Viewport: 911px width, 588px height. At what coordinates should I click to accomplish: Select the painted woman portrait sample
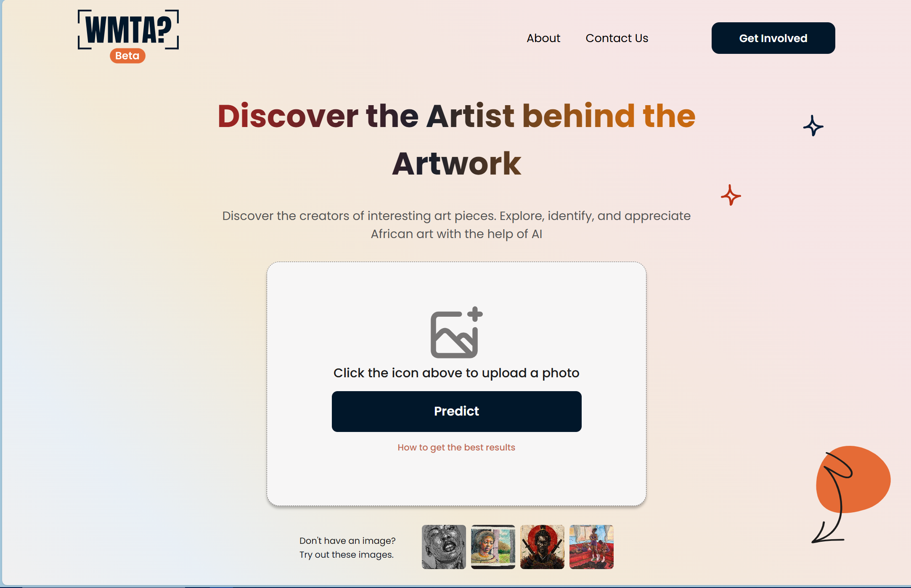click(493, 547)
